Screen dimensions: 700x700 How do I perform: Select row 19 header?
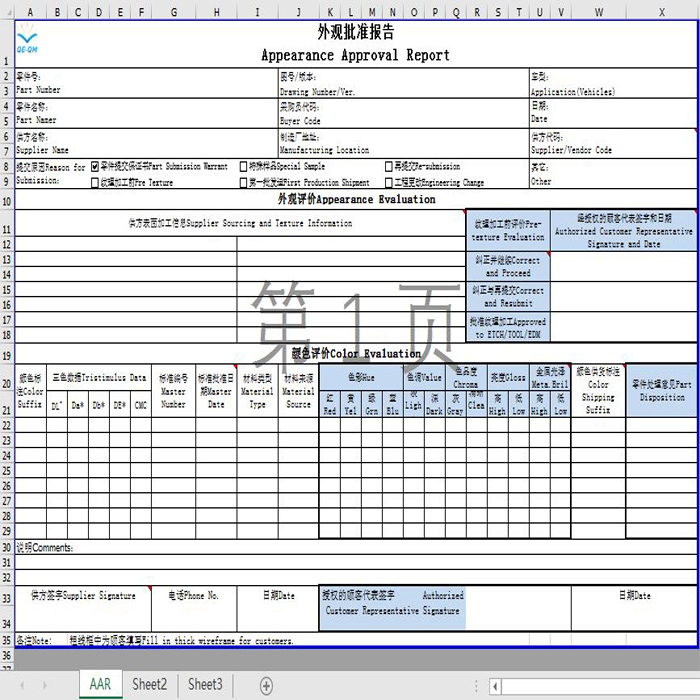pyautogui.click(x=7, y=354)
